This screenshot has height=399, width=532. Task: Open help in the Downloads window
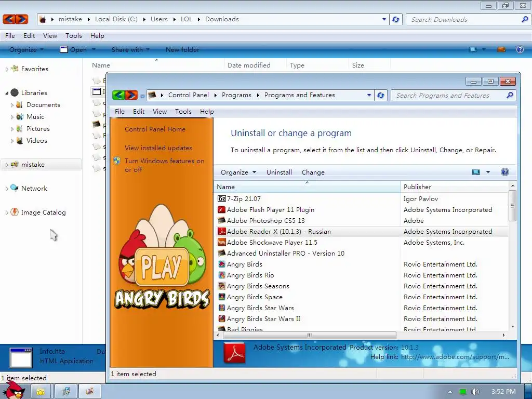point(520,49)
